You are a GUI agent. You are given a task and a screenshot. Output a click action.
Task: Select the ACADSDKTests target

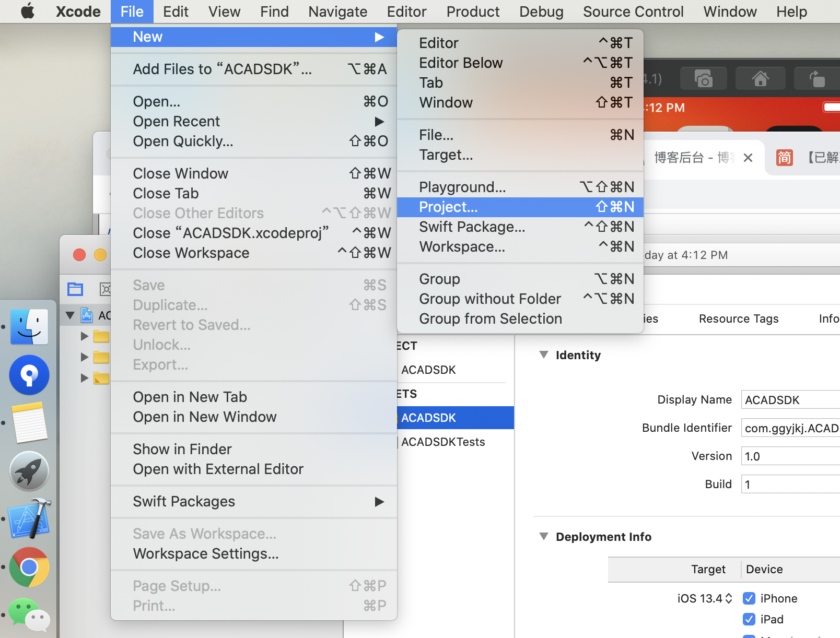pos(443,442)
